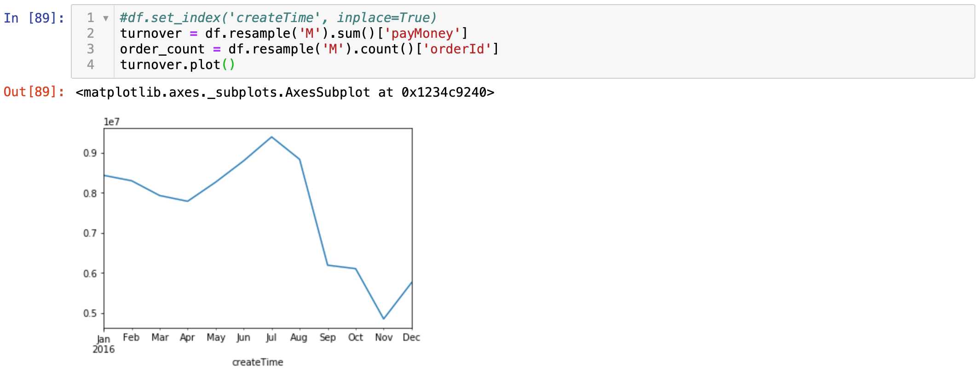
Task: Click the Jun x-axis label
Action: [x=243, y=338]
